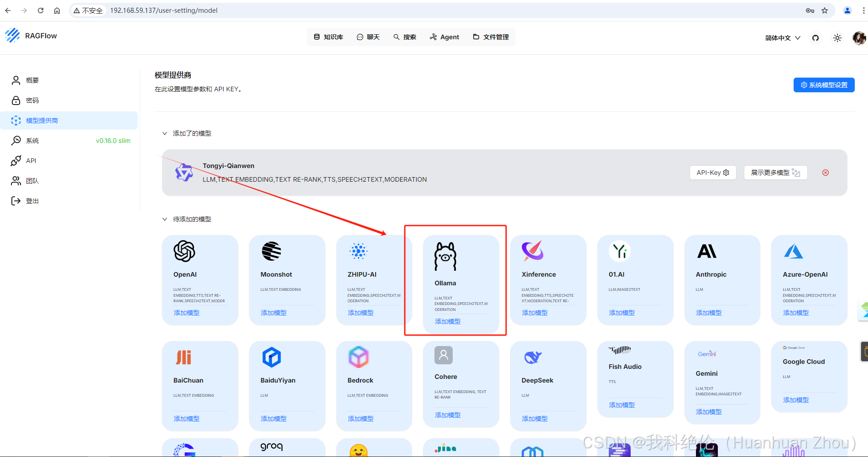Click the 系统模型设置 button
The height and width of the screenshot is (457, 868).
[x=824, y=85]
